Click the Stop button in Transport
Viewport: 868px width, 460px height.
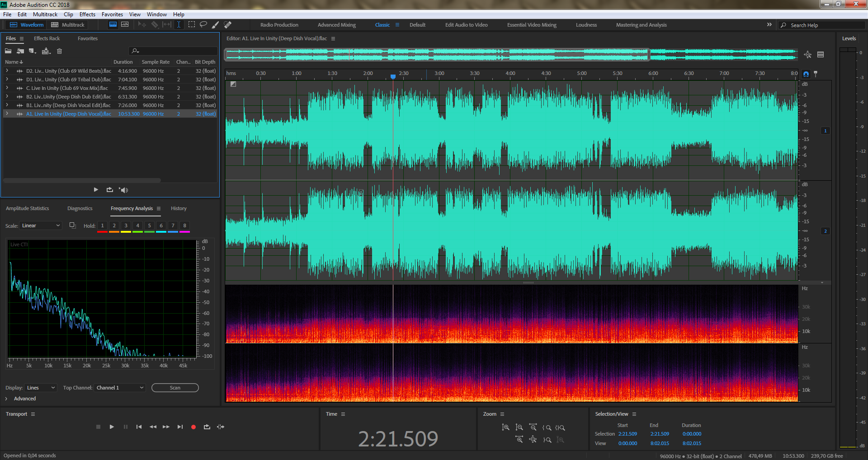pos(98,427)
